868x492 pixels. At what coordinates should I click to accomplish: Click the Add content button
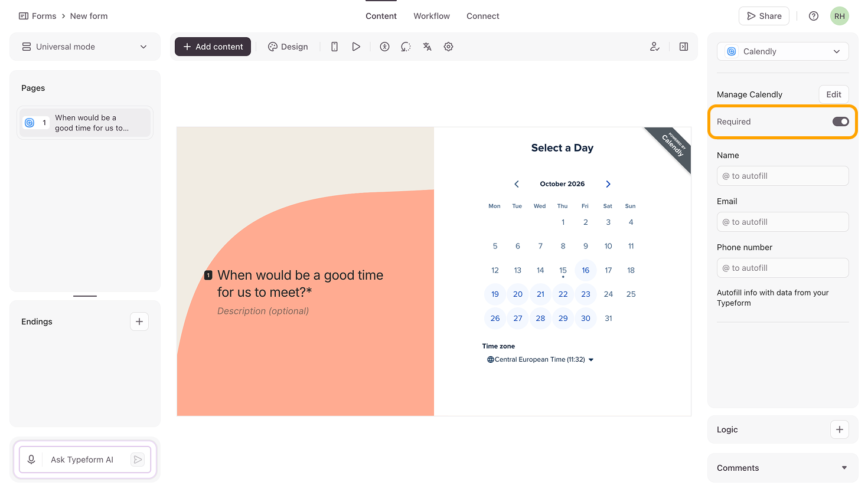(213, 47)
